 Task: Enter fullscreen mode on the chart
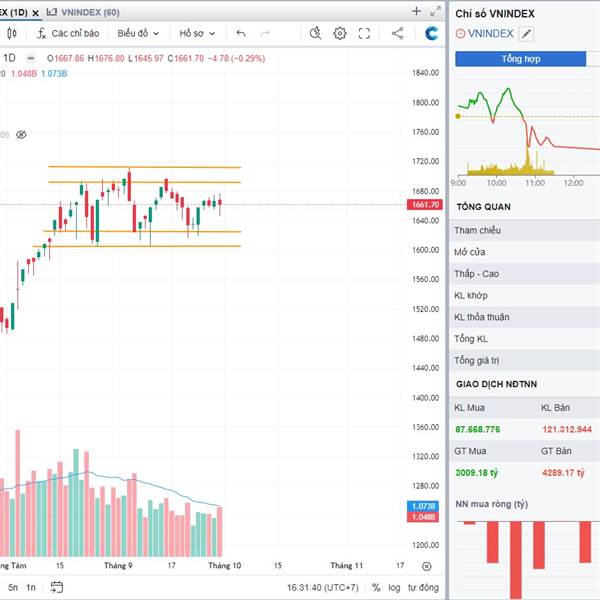(x=366, y=33)
